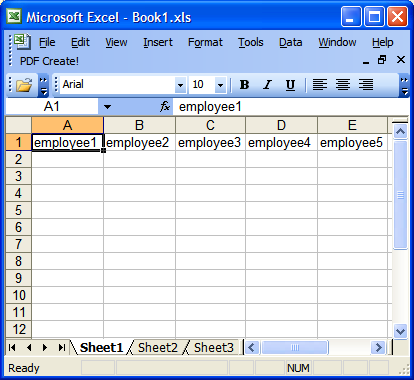Select cell containing employee4
Screen dimensions: 414x380
[281, 142]
